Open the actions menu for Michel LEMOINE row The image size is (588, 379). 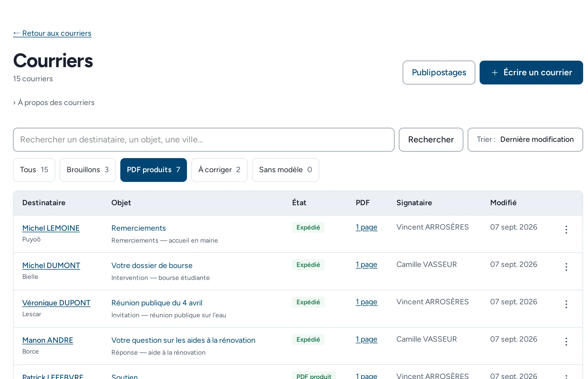[566, 229]
